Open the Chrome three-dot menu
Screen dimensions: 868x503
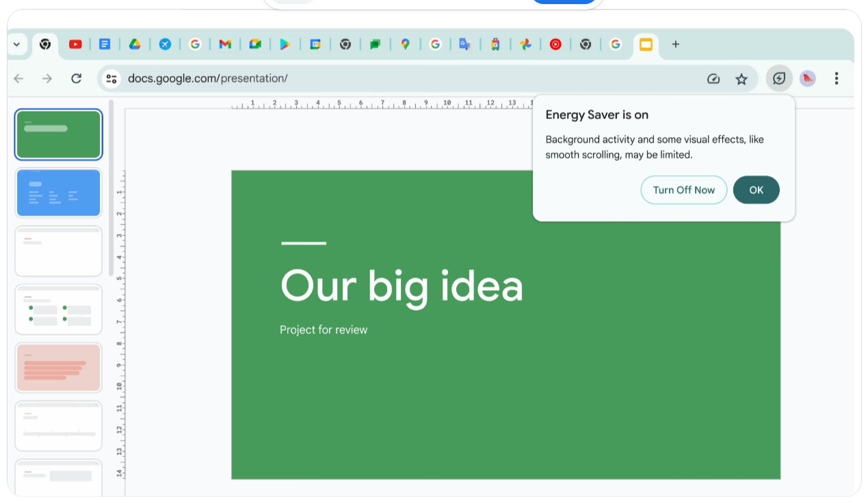pyautogui.click(x=836, y=79)
